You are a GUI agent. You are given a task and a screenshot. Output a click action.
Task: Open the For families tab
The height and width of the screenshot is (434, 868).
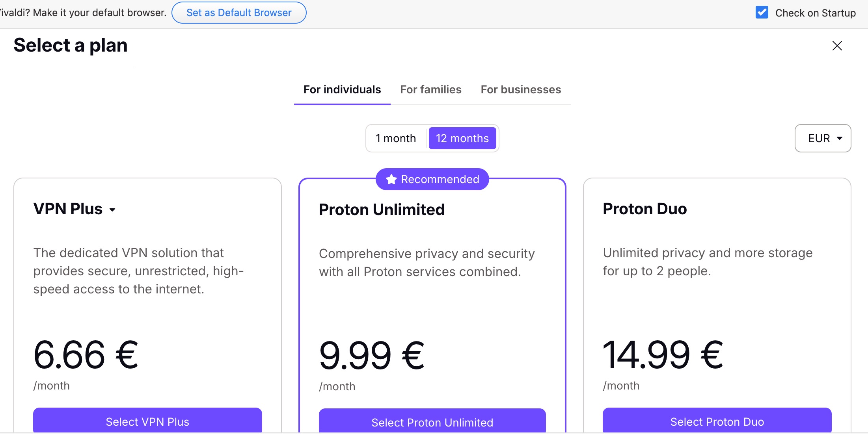point(430,90)
